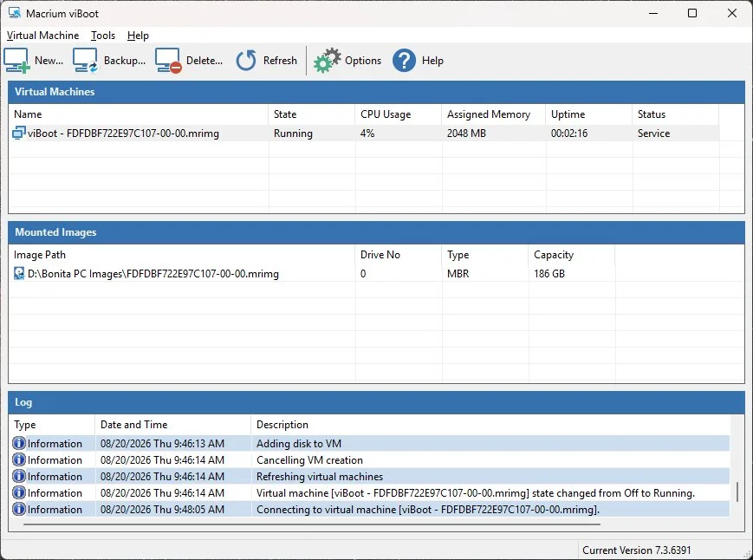Click the Mounted Images Type column header

tap(485, 255)
